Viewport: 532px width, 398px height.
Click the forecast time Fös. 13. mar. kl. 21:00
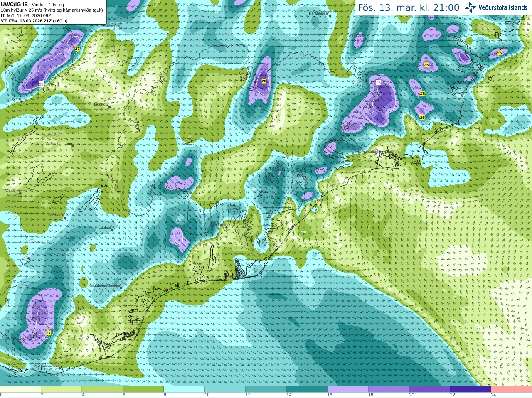(x=409, y=7)
